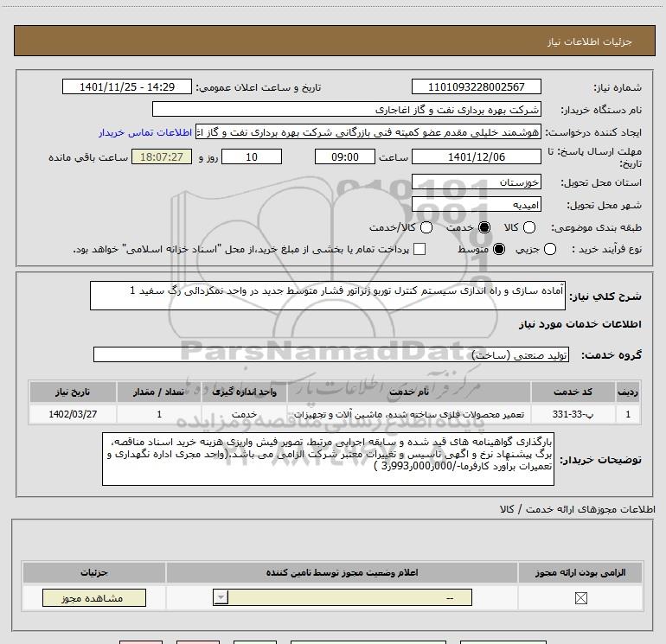Click the الزامی بودن ارائه مجوز header

click(x=580, y=572)
